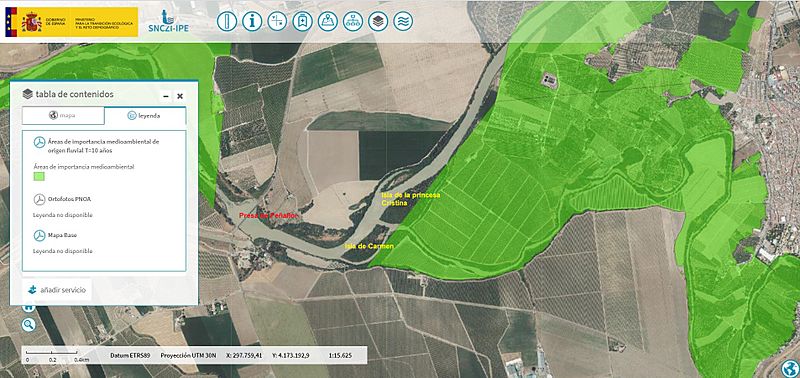Open the hierarchy diagram tool
The image size is (800, 378).
pos(353,21)
